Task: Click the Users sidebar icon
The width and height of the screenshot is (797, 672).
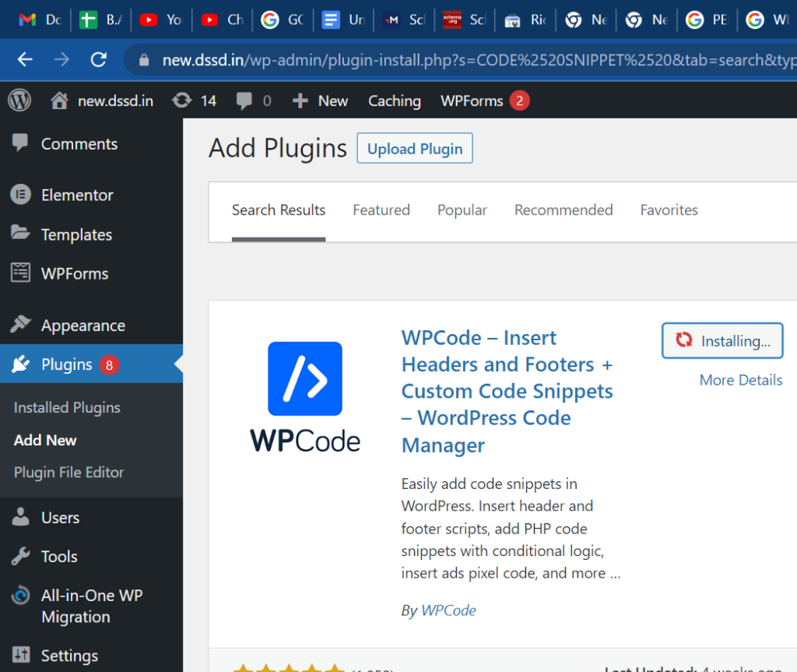Action: [x=20, y=517]
